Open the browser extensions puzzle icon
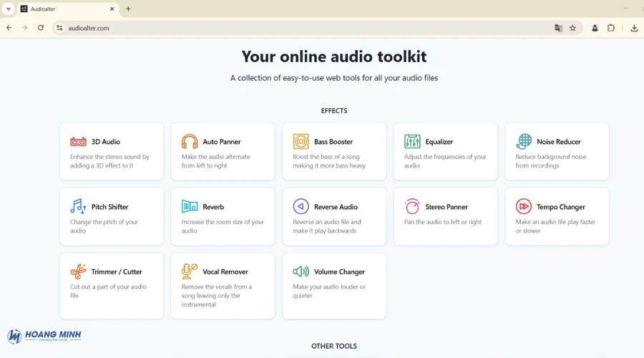 (611, 28)
